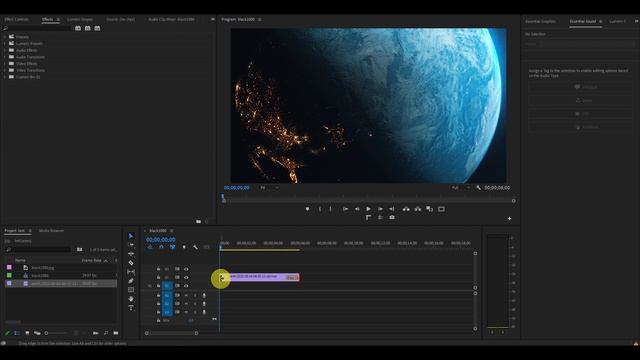Select the Rectangle tool
The image size is (640, 360).
(131, 290)
